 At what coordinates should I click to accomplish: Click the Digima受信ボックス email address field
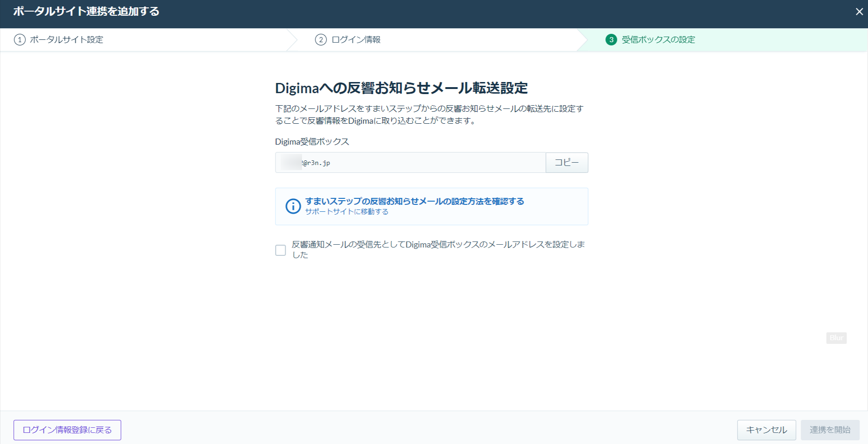click(411, 163)
